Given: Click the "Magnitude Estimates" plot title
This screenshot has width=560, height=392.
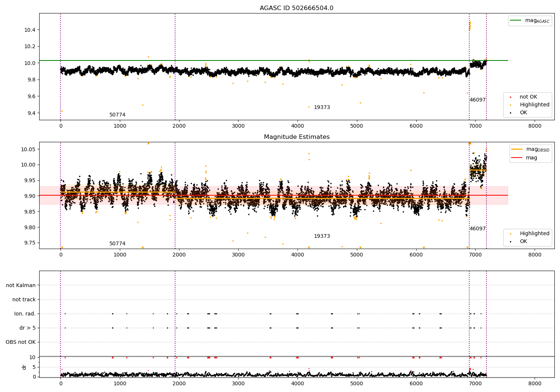Looking at the screenshot, I should pyautogui.click(x=296, y=137).
